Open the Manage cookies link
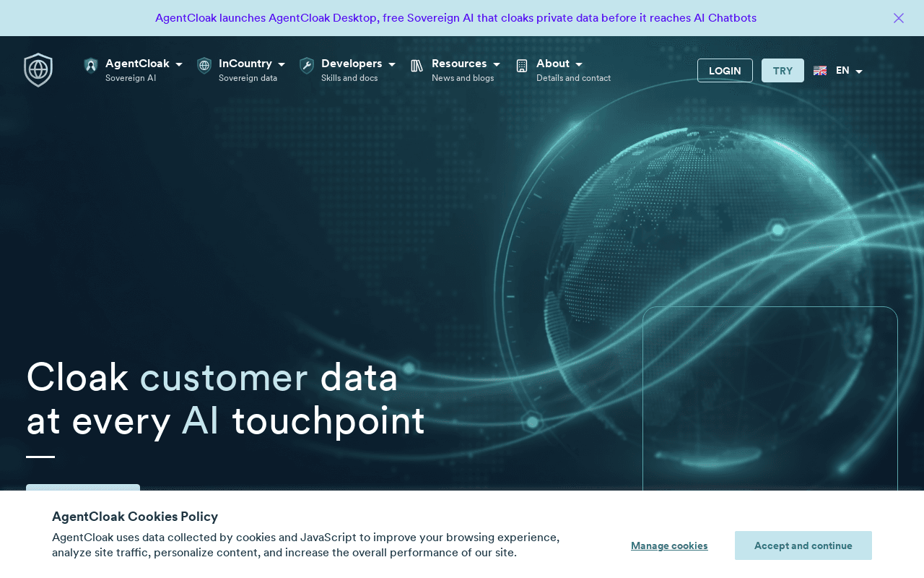924x578 pixels. click(x=669, y=545)
